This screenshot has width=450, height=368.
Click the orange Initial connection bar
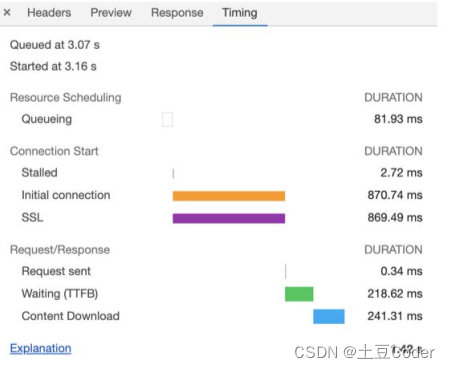[x=229, y=196]
